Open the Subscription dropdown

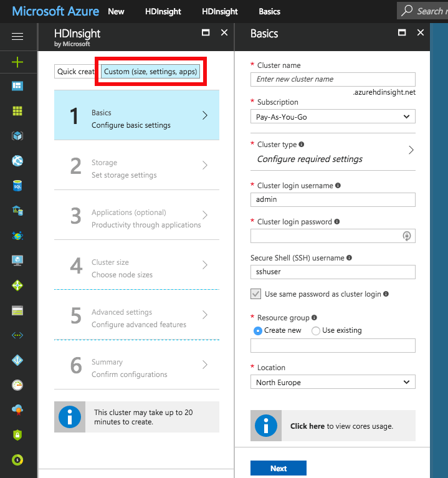(x=333, y=117)
